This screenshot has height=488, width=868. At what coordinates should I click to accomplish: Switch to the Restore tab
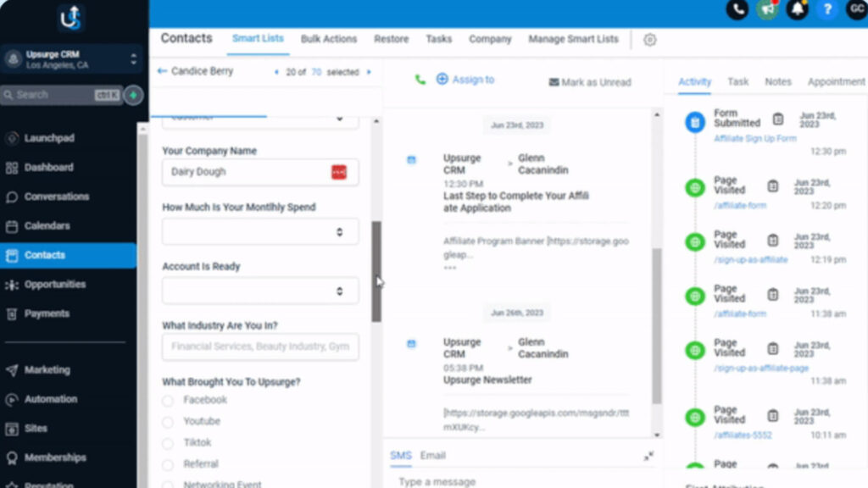392,39
